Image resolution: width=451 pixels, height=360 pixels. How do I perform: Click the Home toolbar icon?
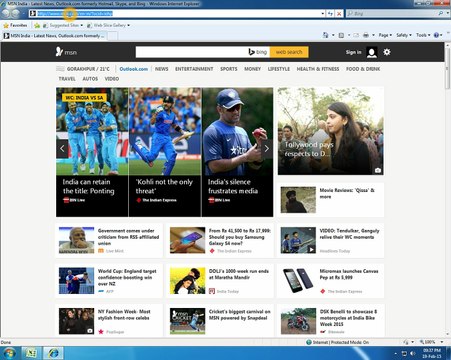click(325, 35)
